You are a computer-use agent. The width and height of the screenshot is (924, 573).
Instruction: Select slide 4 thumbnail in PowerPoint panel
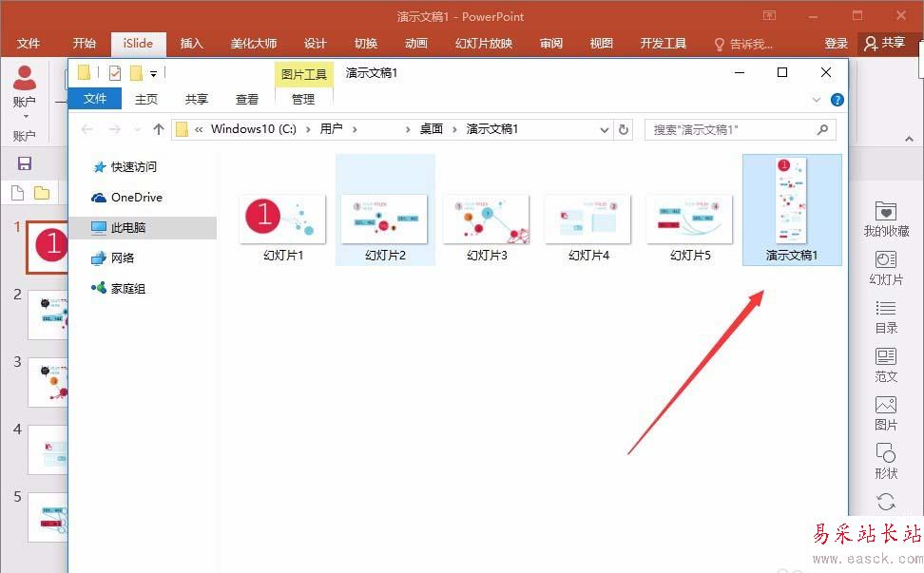click(48, 449)
